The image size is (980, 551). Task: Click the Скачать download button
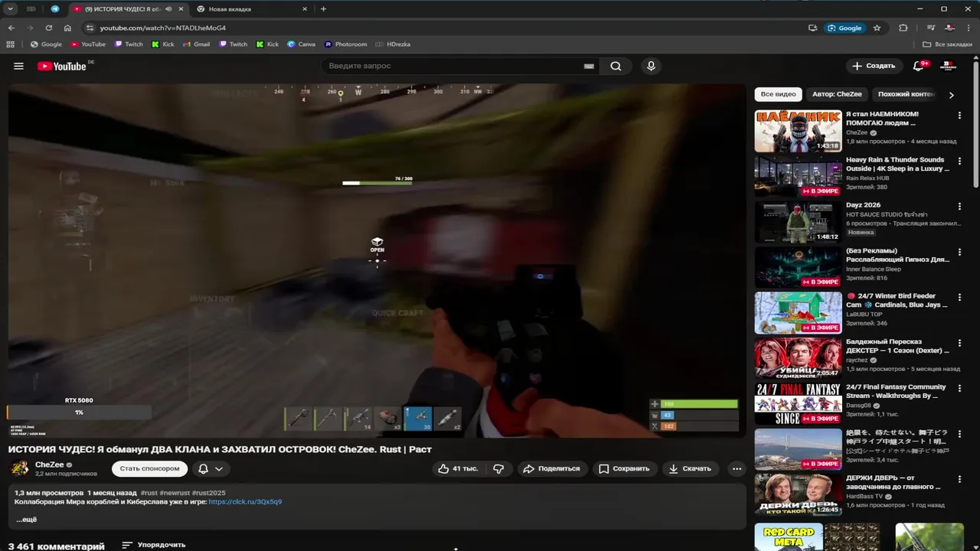(x=691, y=468)
